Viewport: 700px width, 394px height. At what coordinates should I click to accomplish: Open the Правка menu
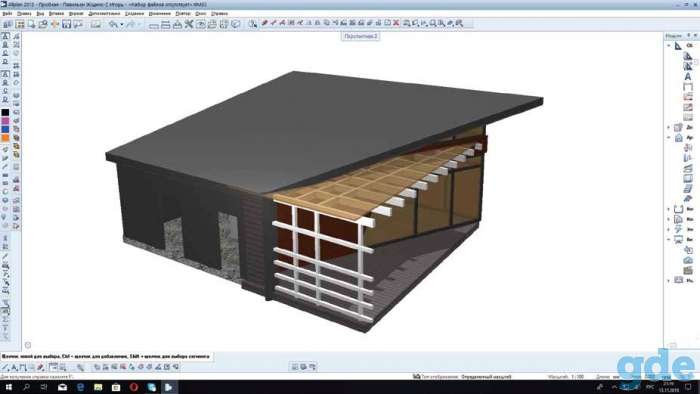pos(24,14)
